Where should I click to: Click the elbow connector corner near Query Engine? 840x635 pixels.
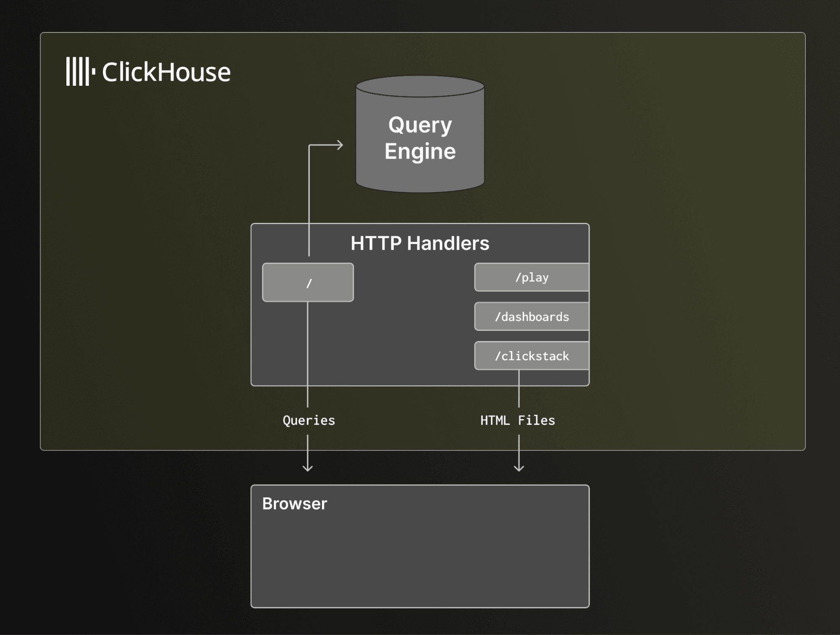pos(309,146)
